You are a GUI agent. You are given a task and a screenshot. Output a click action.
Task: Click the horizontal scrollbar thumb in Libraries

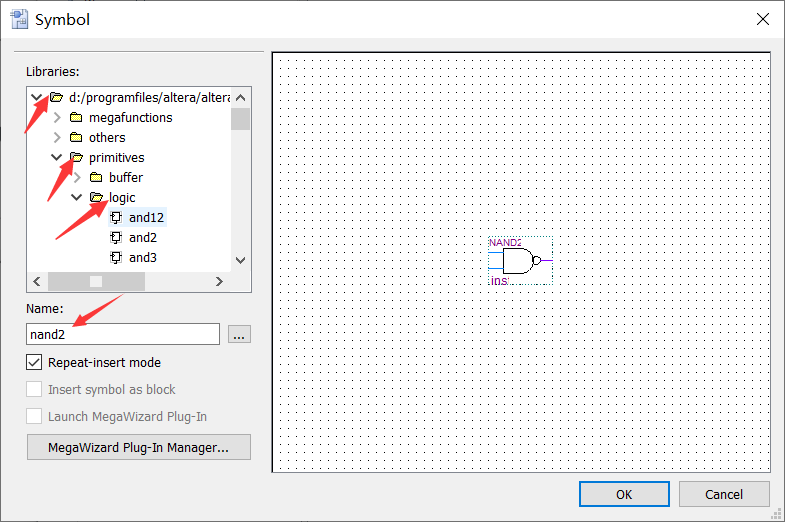pyautogui.click(x=96, y=281)
